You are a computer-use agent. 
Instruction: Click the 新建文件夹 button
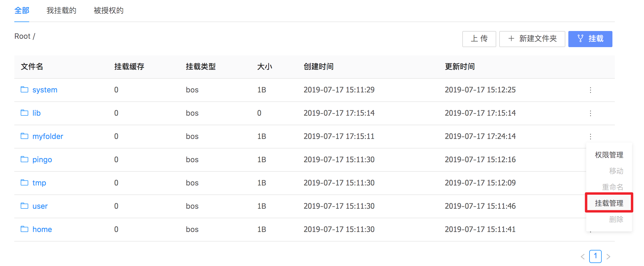click(532, 39)
